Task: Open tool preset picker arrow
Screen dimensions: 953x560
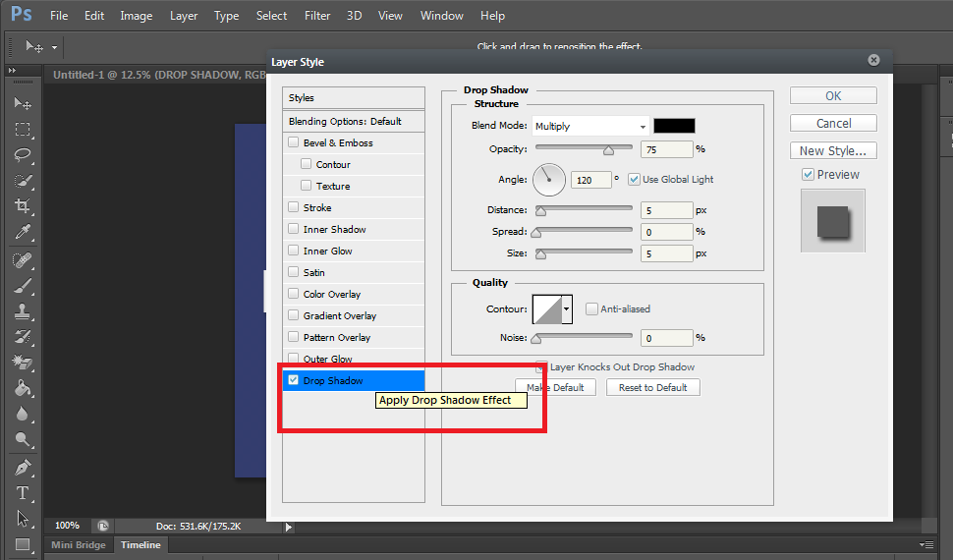Action: click(x=54, y=47)
